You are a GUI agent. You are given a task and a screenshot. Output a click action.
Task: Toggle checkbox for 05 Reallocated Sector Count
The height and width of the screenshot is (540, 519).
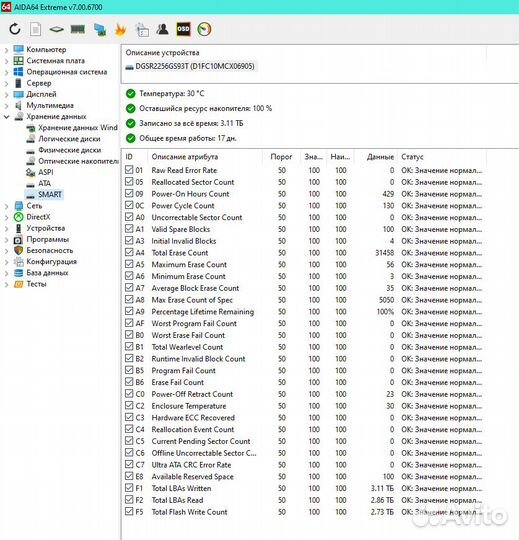pyautogui.click(x=129, y=181)
